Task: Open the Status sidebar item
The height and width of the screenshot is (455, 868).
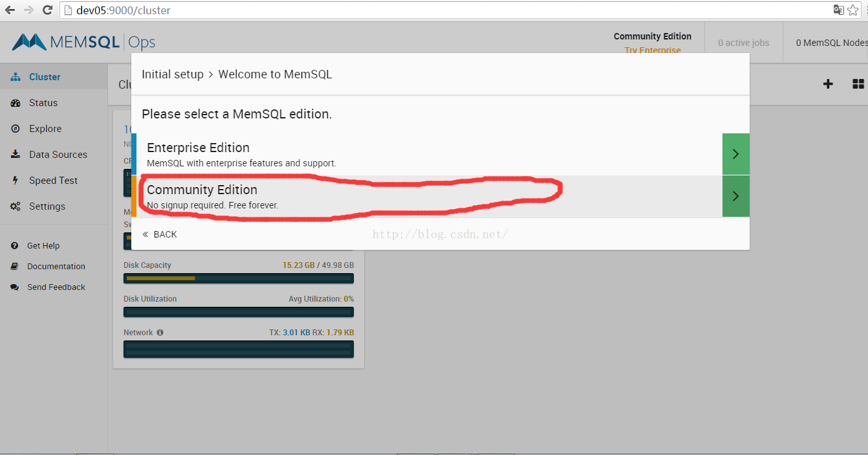Action: [x=54, y=103]
